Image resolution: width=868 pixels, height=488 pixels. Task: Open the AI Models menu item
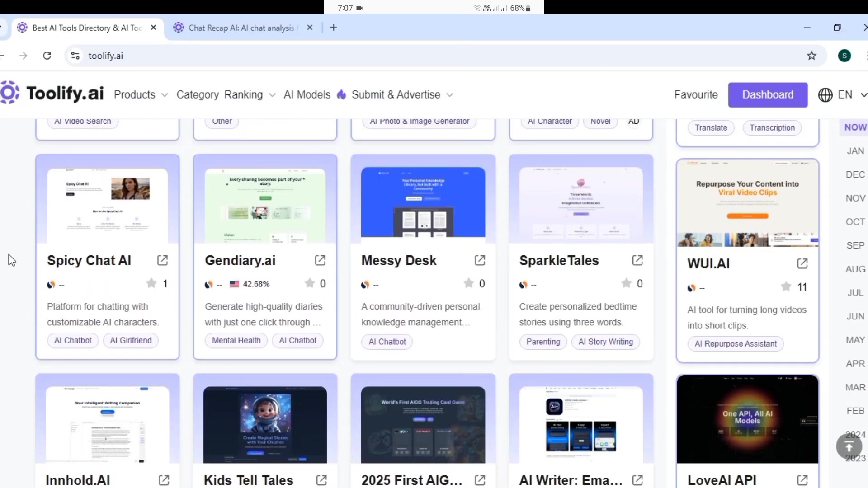tap(307, 94)
